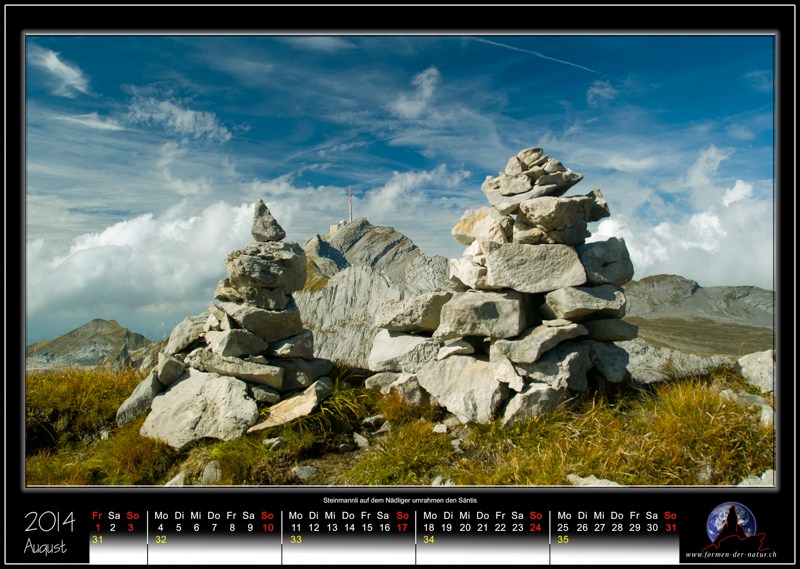The width and height of the screenshot is (800, 569).
Task: Open the www.formen-der-natur.ch website link
Action: coord(730,554)
